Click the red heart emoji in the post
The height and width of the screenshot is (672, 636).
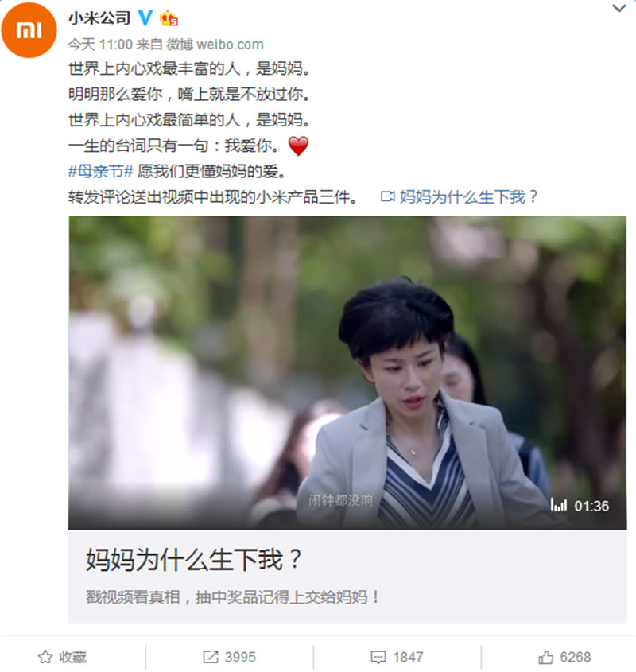298,146
